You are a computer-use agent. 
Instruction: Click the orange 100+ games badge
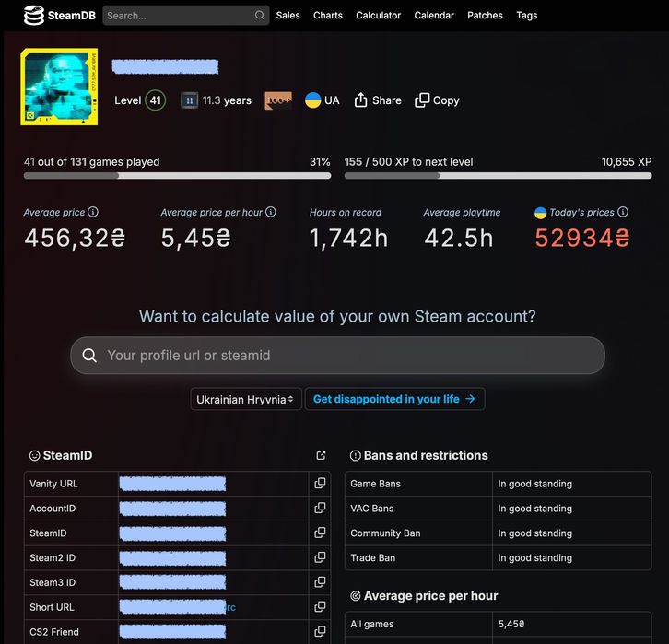point(278,100)
